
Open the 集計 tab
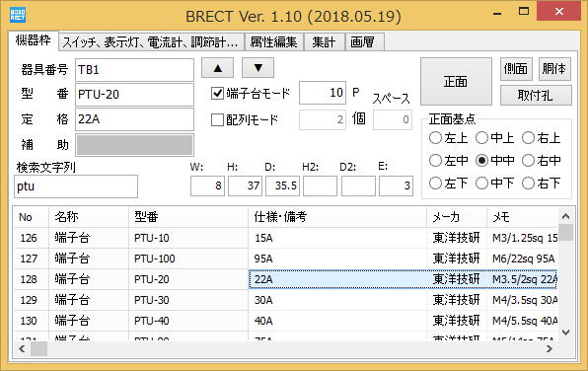click(324, 42)
